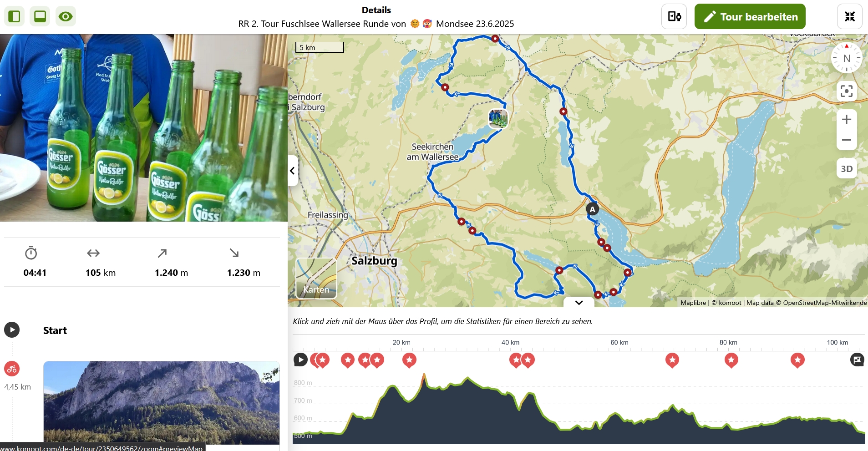Exit fullscreen with the collapse arrows icon
Screen dimensions: 868x451
click(849, 17)
